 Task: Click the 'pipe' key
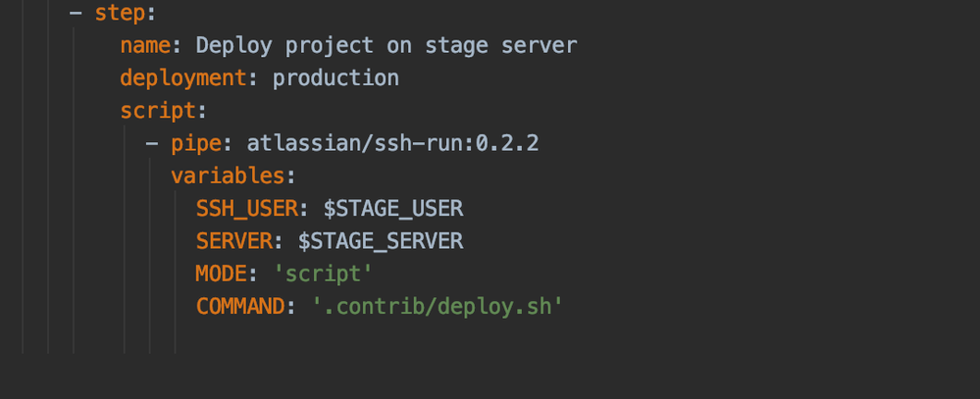click(x=196, y=143)
